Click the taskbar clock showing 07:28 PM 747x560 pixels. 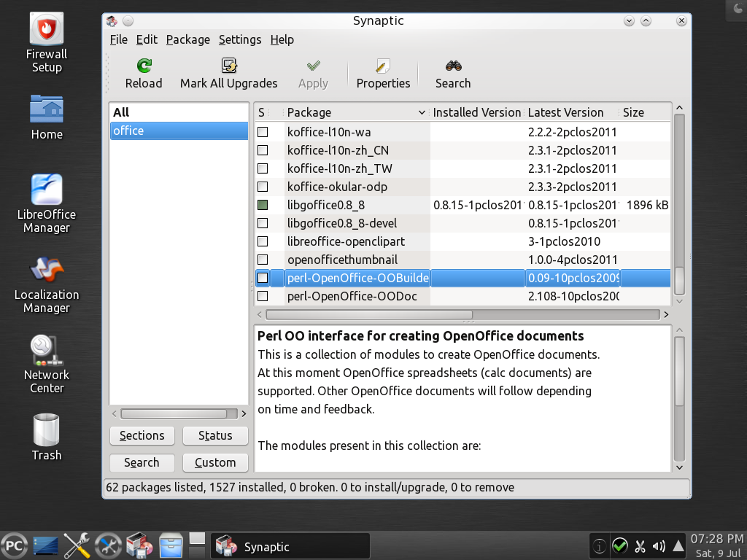click(717, 539)
